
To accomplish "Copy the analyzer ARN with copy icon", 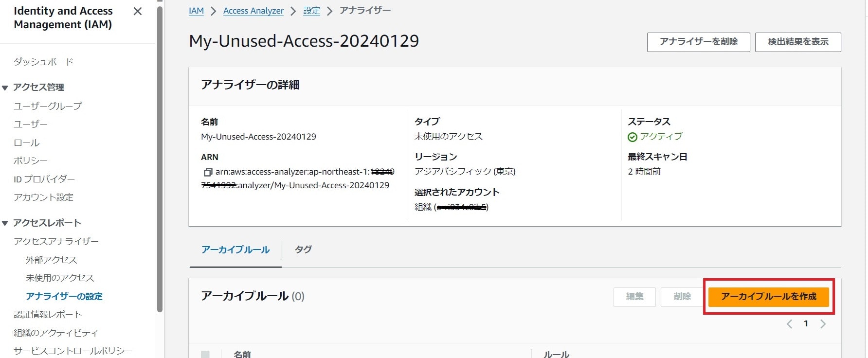I will pyautogui.click(x=208, y=172).
